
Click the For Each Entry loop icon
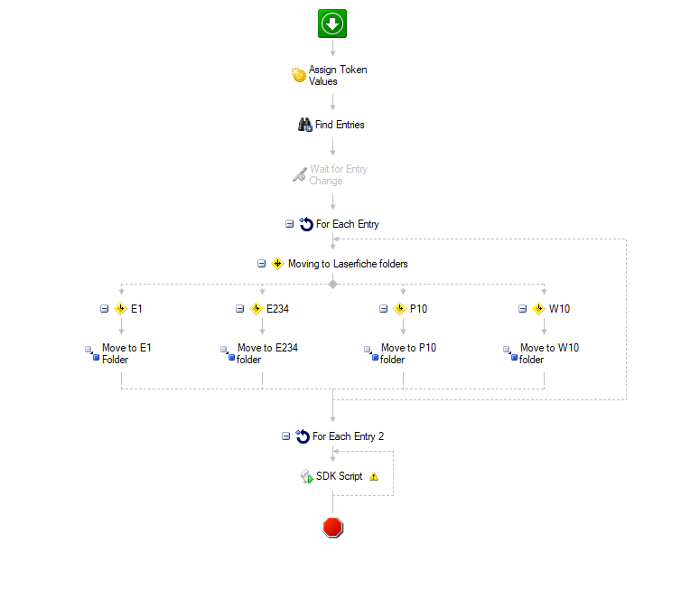tap(306, 223)
